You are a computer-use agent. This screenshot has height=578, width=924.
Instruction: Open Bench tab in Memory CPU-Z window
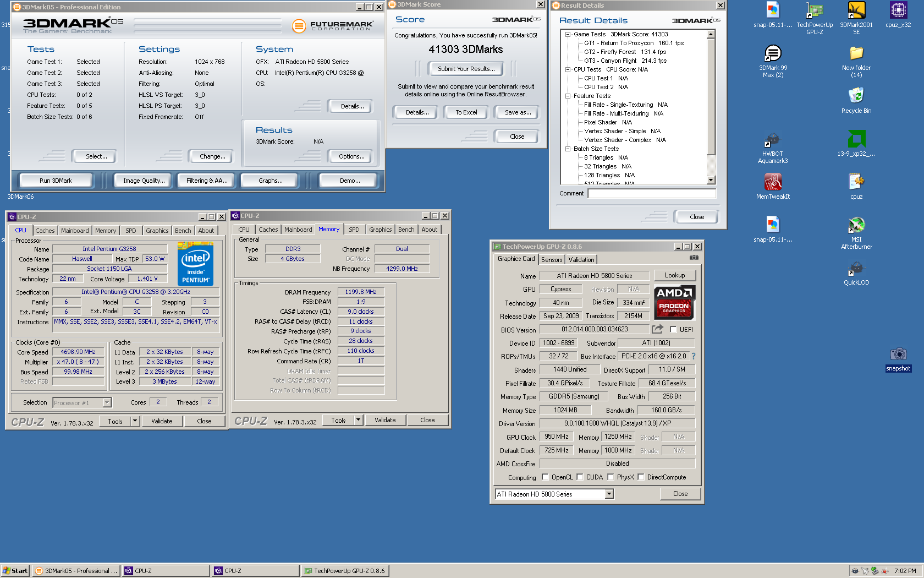(406, 230)
